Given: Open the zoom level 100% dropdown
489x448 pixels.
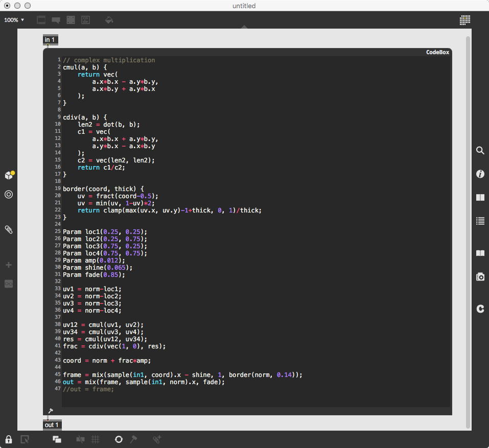Looking at the screenshot, I should tap(14, 20).
